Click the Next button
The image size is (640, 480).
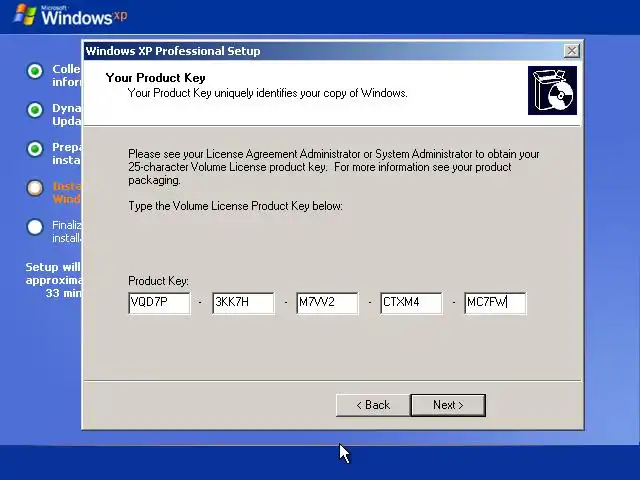click(x=448, y=405)
